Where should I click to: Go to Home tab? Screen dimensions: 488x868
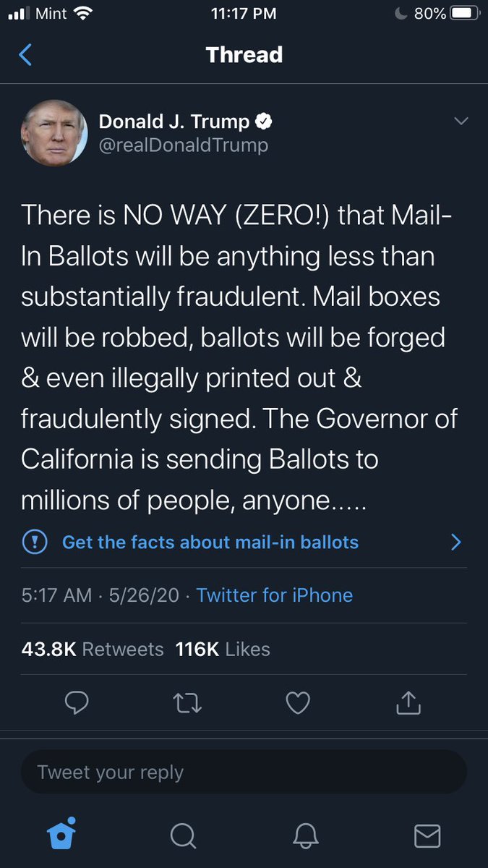[x=62, y=835]
